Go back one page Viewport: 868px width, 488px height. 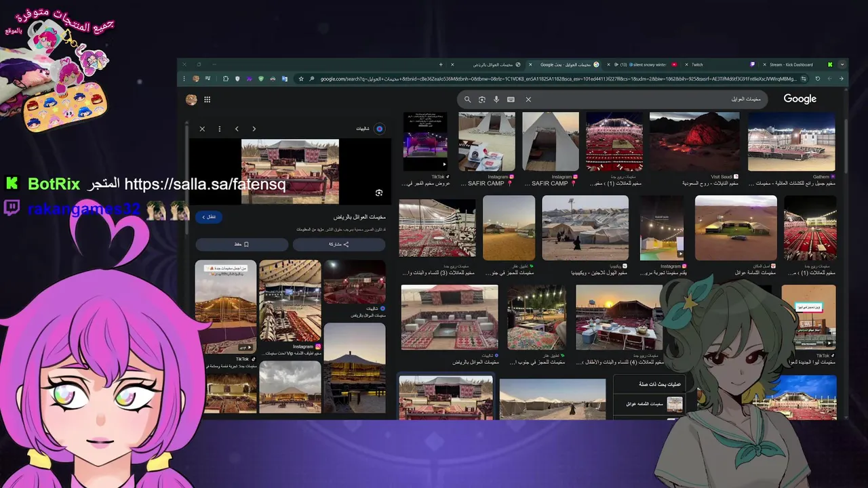click(x=842, y=79)
